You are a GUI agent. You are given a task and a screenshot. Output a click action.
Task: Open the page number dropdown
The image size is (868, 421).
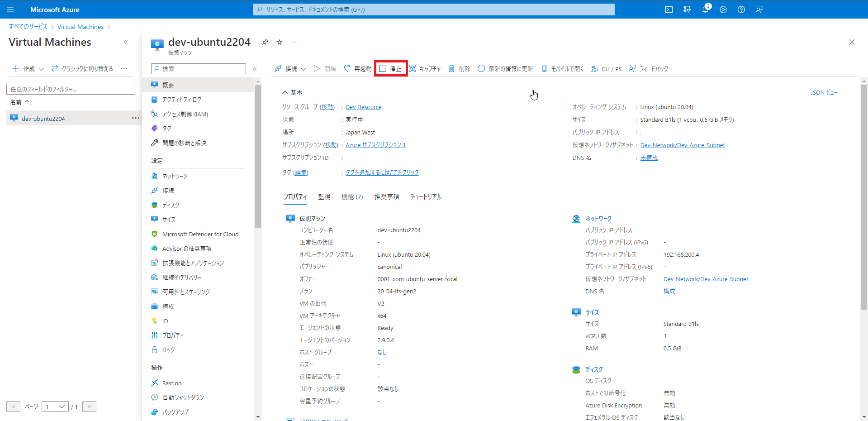click(55, 407)
